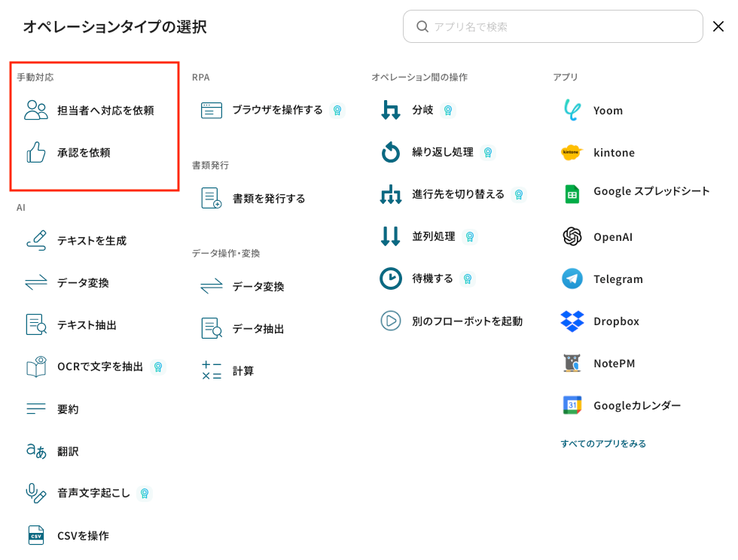Choose the Telegram app entry
This screenshot has width=738, height=560.
pos(618,279)
